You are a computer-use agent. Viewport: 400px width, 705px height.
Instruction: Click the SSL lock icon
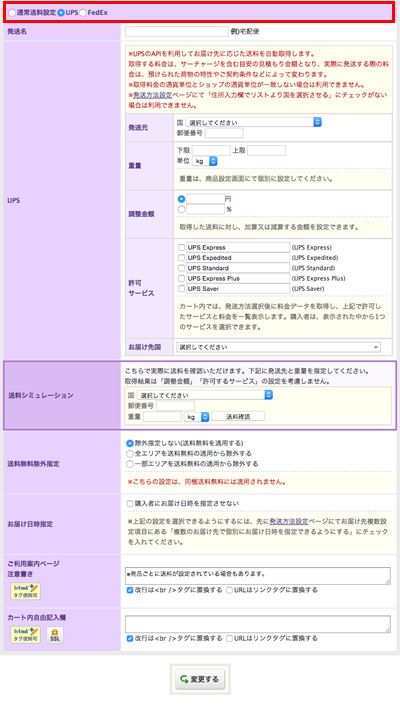pos(55,635)
